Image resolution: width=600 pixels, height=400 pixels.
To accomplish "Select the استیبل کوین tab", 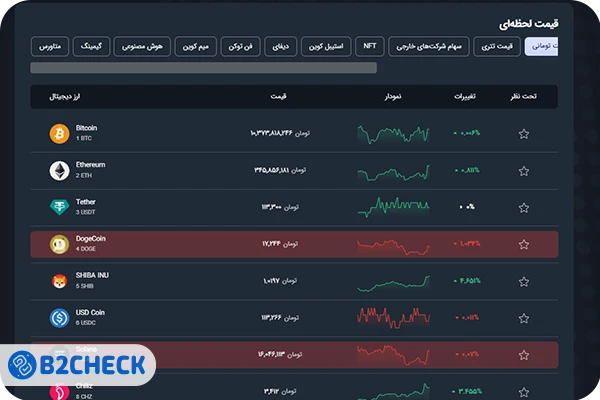I will 326,46.
